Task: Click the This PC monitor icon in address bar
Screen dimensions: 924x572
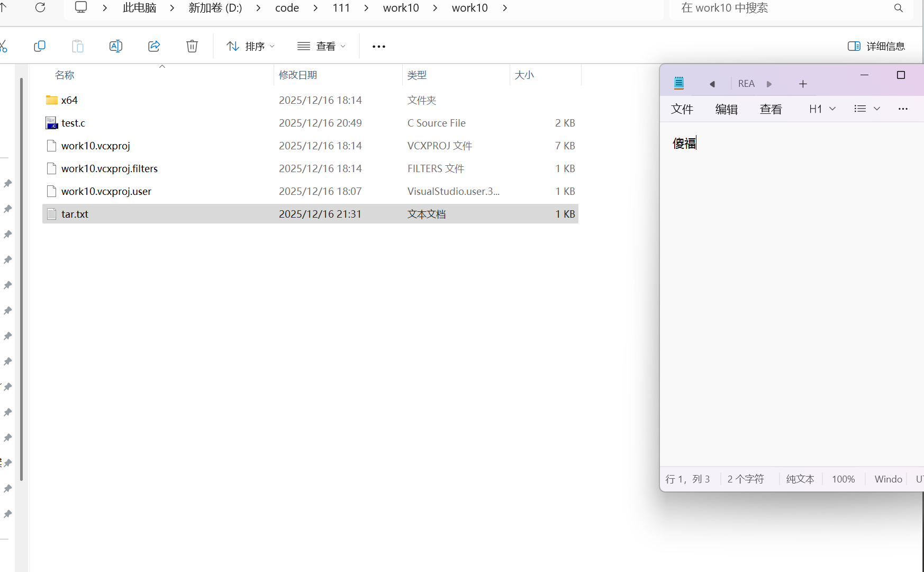Action: [x=81, y=7]
